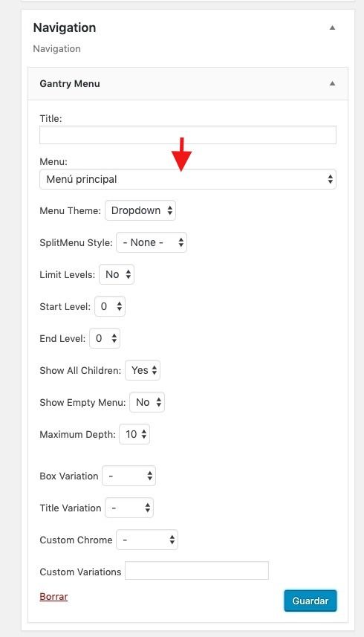
Task: Click the Navigation section heading
Action: [65, 28]
